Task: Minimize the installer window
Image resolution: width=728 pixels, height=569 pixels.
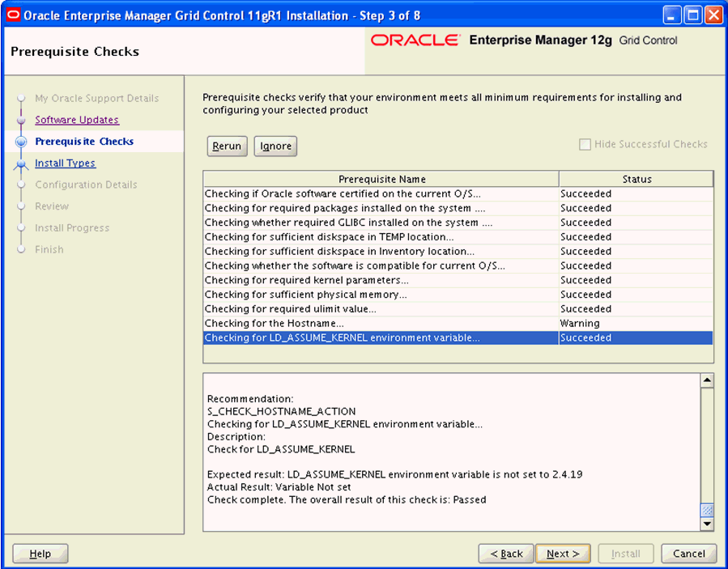Action: [671, 15]
